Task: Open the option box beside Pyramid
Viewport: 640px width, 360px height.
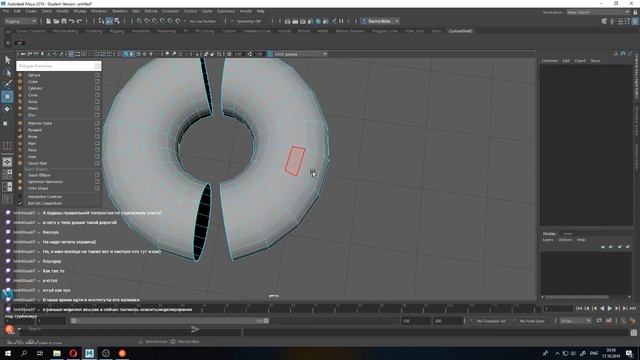Action: click(x=97, y=130)
